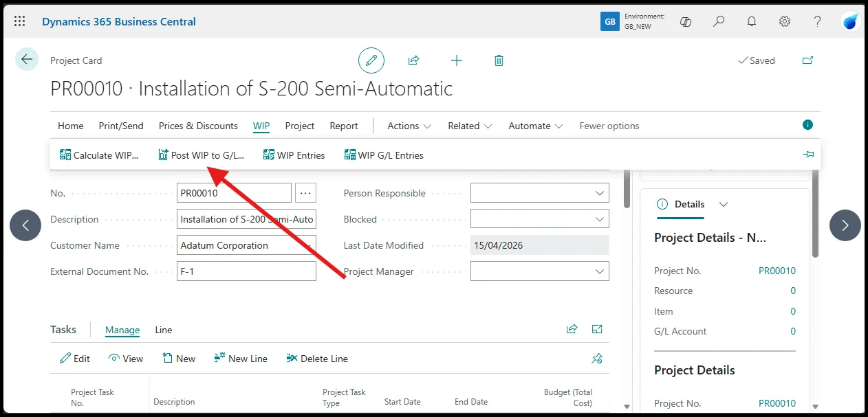Open the Help question mark

click(x=818, y=21)
